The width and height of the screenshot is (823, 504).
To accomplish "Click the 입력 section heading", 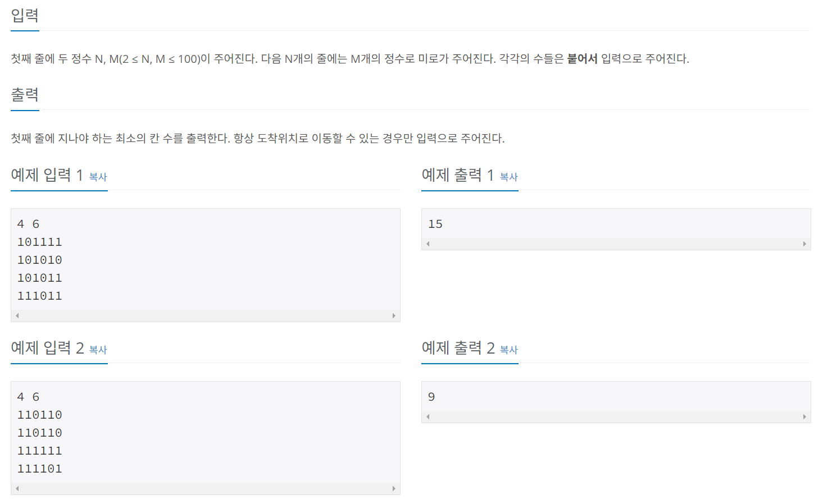I will [x=24, y=16].
